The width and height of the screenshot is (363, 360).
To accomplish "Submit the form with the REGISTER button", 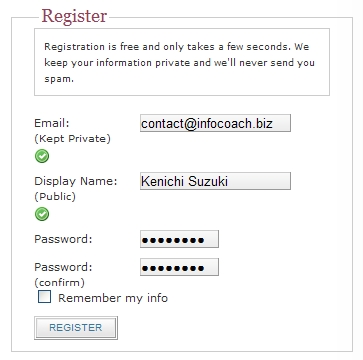I will 76,328.
